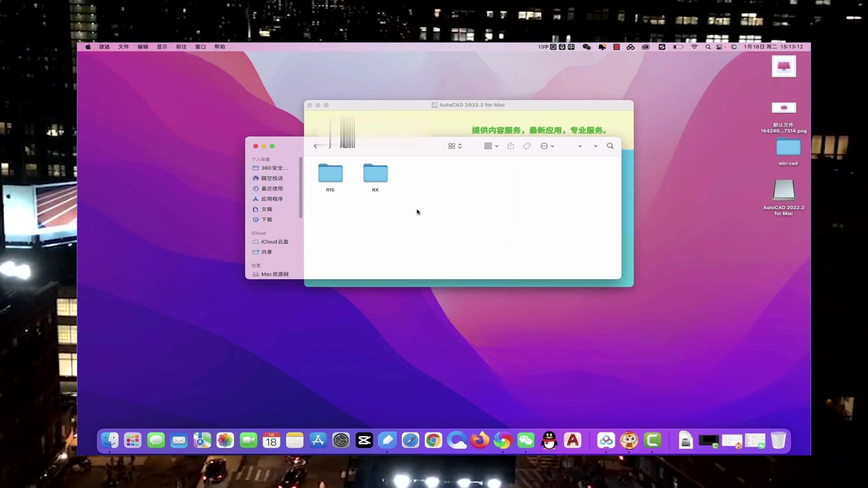Open CapCut from the Dock
The height and width of the screenshot is (488, 868).
[x=364, y=441]
